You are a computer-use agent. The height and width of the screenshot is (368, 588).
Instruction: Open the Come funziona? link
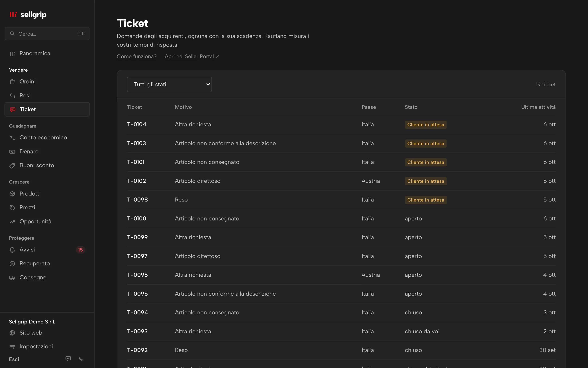coord(136,56)
